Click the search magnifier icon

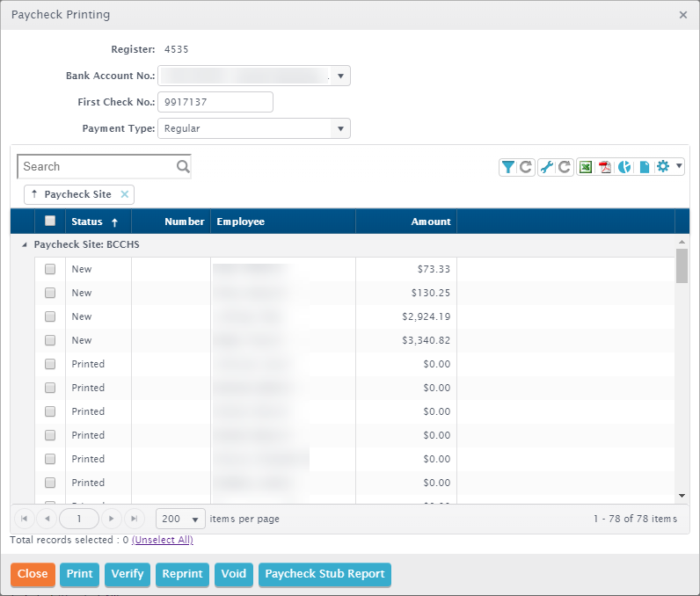[x=183, y=166]
